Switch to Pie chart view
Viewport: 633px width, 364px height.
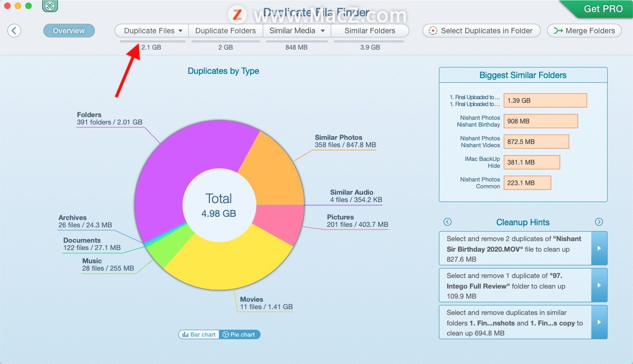[239, 334]
